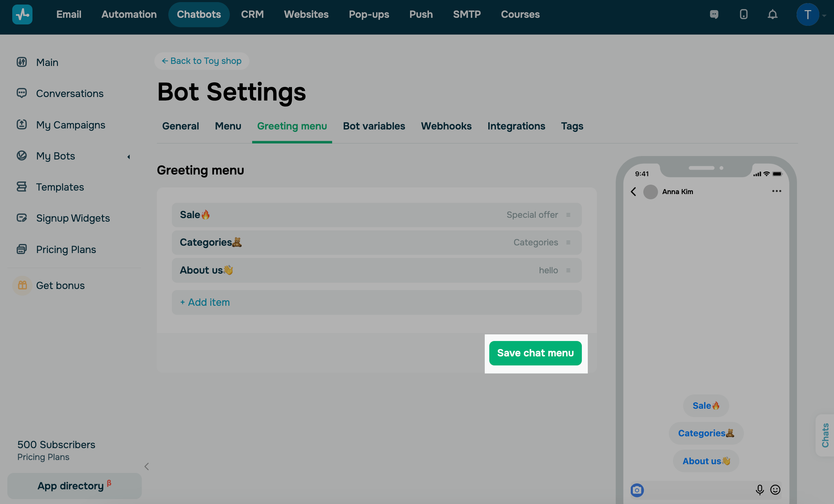Click Save chat menu button

[535, 353]
